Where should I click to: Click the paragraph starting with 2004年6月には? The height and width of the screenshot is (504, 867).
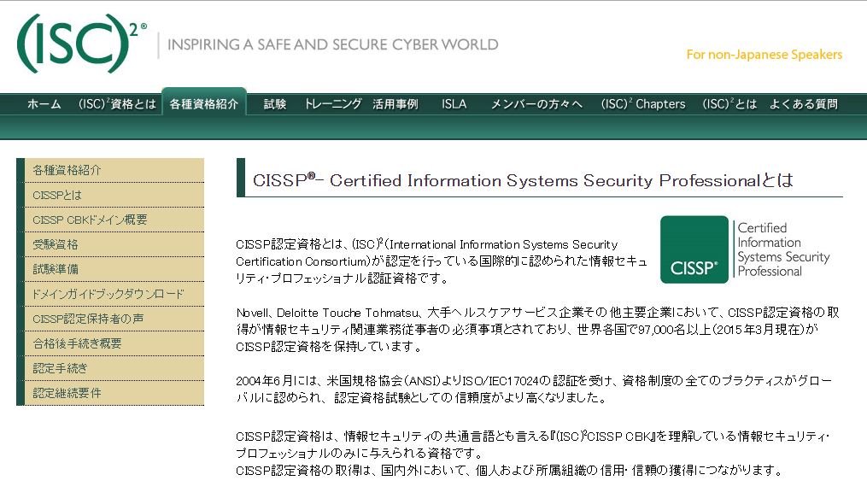coord(534,389)
